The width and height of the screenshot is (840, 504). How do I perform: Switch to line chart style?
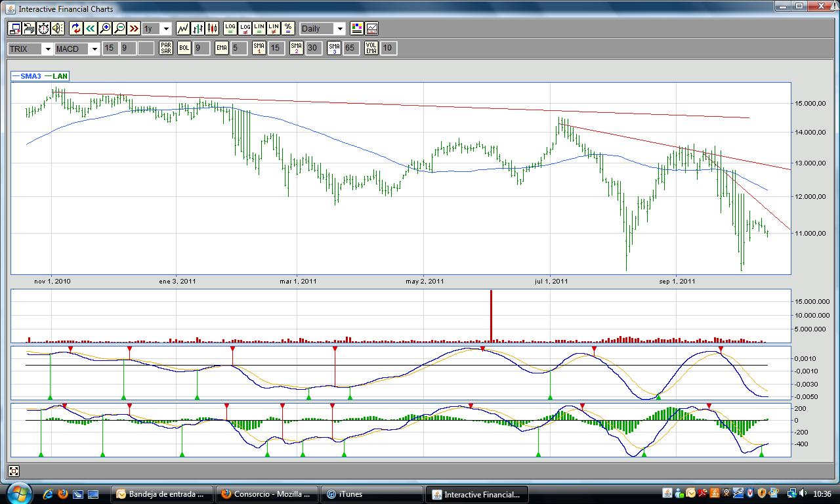pyautogui.click(x=183, y=28)
